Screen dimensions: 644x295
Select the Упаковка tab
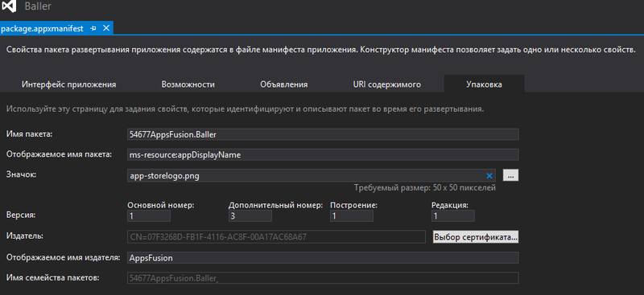pyautogui.click(x=484, y=84)
